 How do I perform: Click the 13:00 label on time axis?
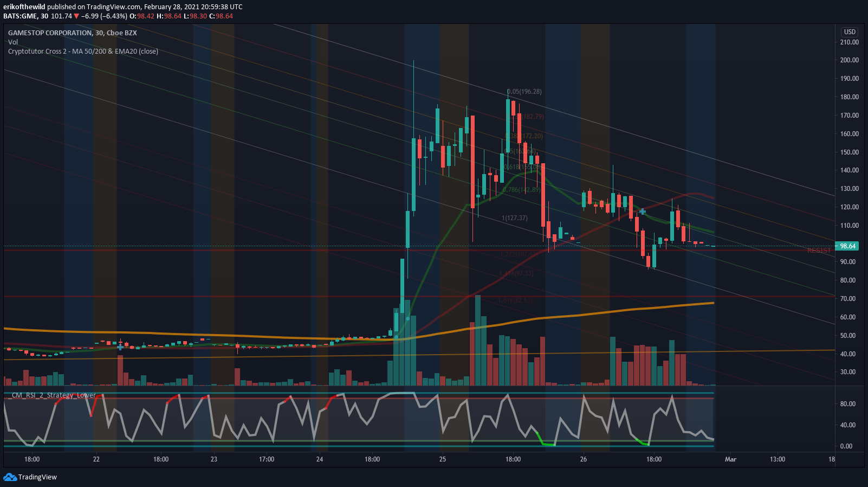pyautogui.click(x=778, y=459)
